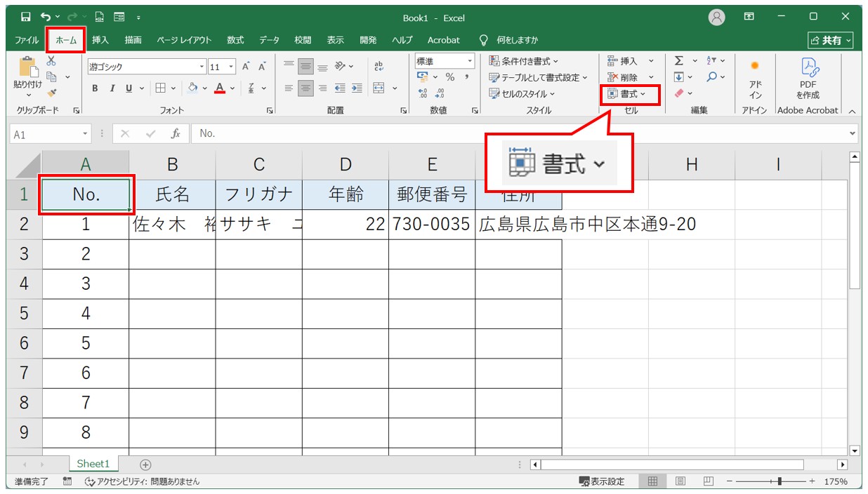Click the Merge and Center icon
868x494 pixels.
(379, 88)
